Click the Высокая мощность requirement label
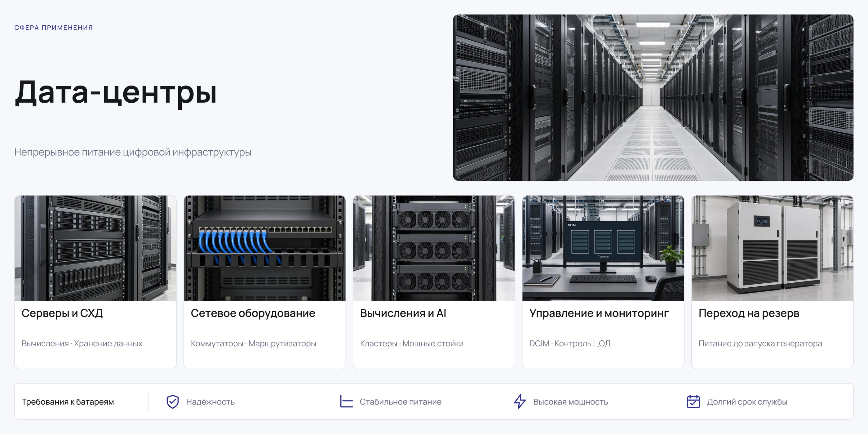Screen dimensions: 868x434 (570, 402)
